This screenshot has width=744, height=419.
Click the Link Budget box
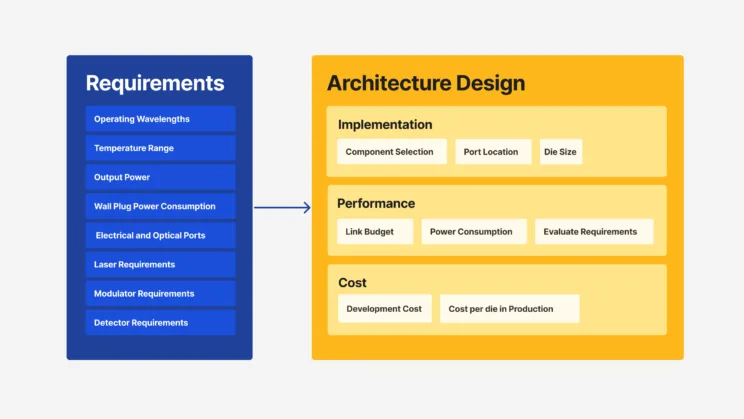(x=375, y=232)
